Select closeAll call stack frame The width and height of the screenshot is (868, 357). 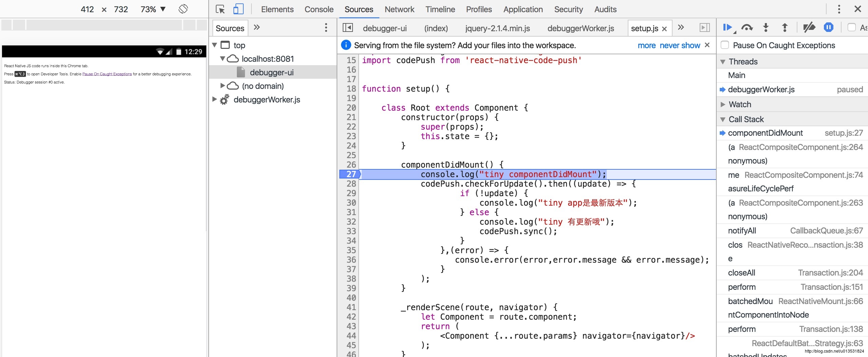792,273
